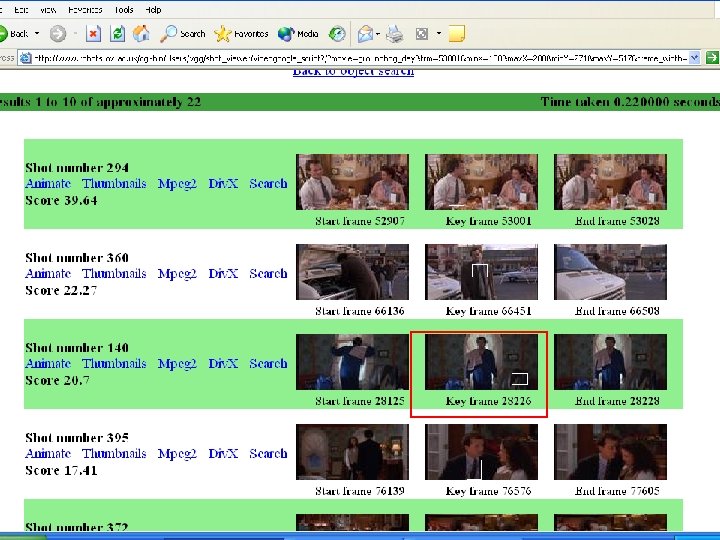Viewport: 720px width, 540px height.
Task: Open the Mail dropdown arrow
Action: point(378,34)
